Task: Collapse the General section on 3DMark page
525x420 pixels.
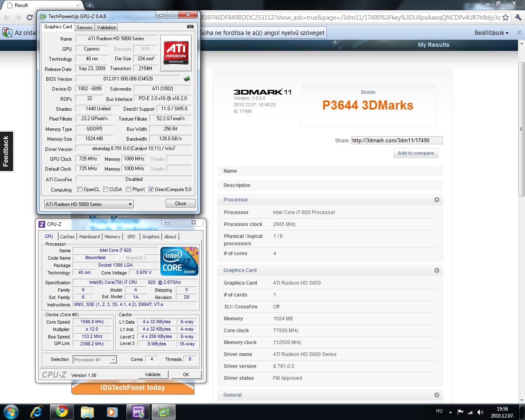Action: coord(437,395)
